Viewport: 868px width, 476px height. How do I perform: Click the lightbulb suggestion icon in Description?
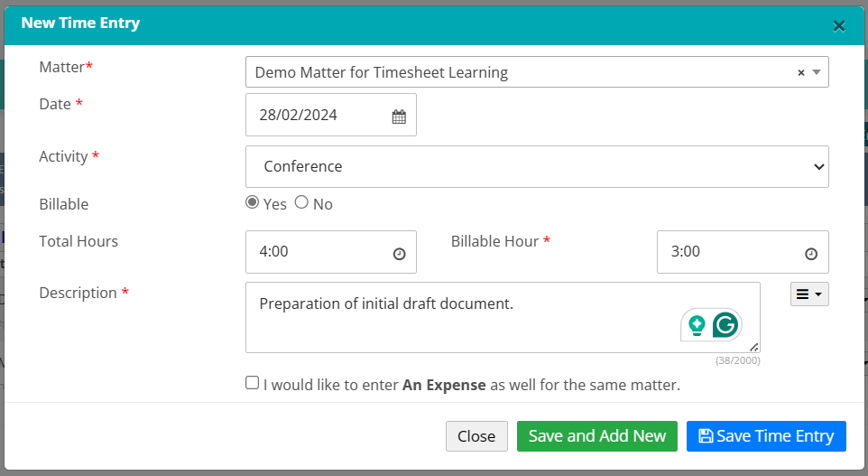[697, 324]
